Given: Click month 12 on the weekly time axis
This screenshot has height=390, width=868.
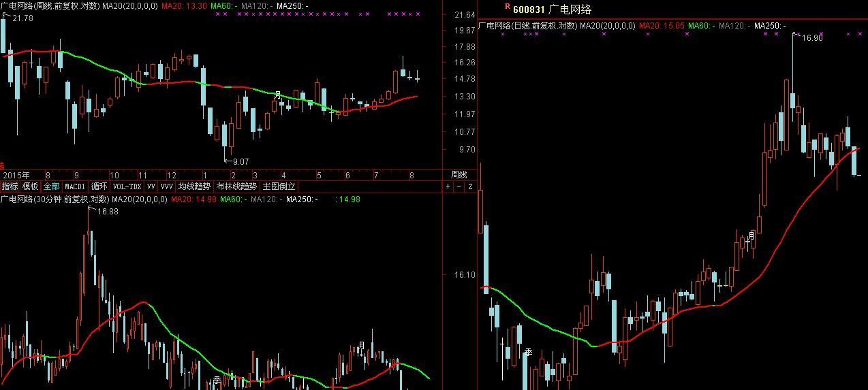Looking at the screenshot, I should coord(172,175).
